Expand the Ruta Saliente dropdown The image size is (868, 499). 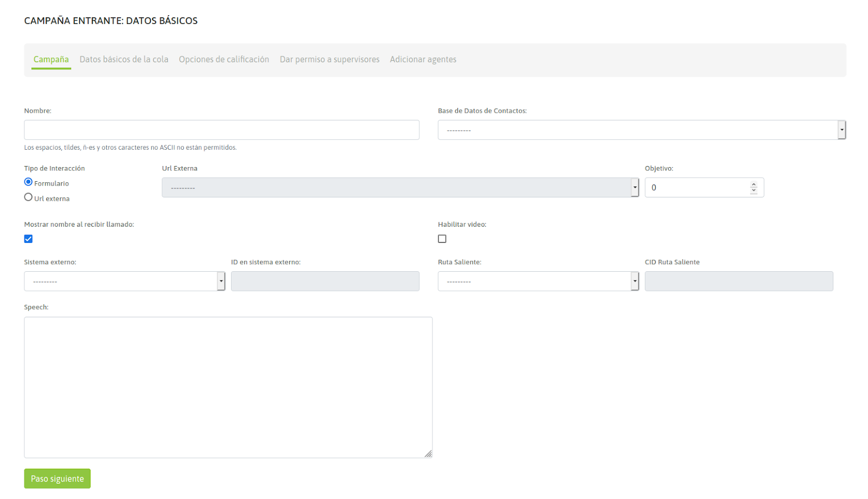pyautogui.click(x=538, y=281)
